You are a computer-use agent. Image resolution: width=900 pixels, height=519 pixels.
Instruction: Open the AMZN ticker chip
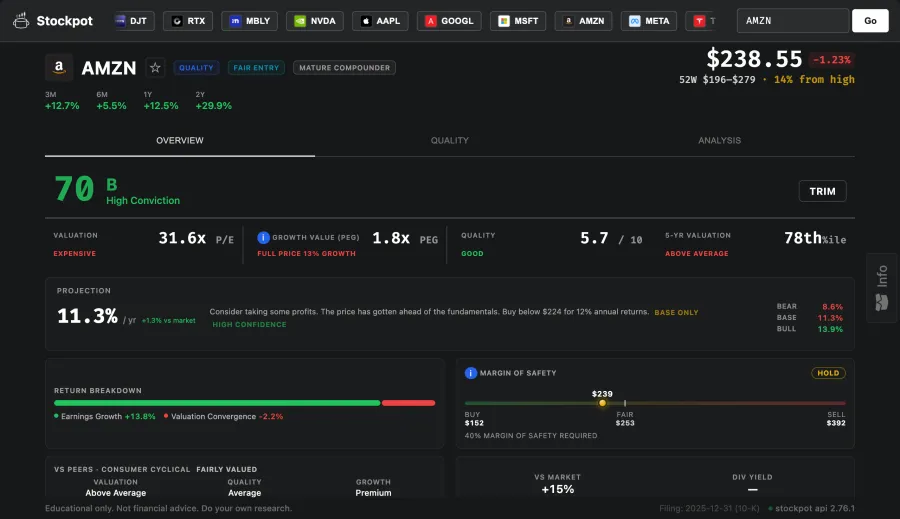pos(584,21)
